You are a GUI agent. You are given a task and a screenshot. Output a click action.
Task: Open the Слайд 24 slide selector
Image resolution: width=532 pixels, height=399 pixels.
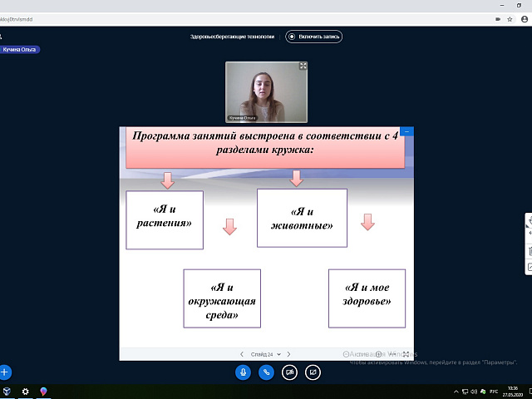[266, 354]
